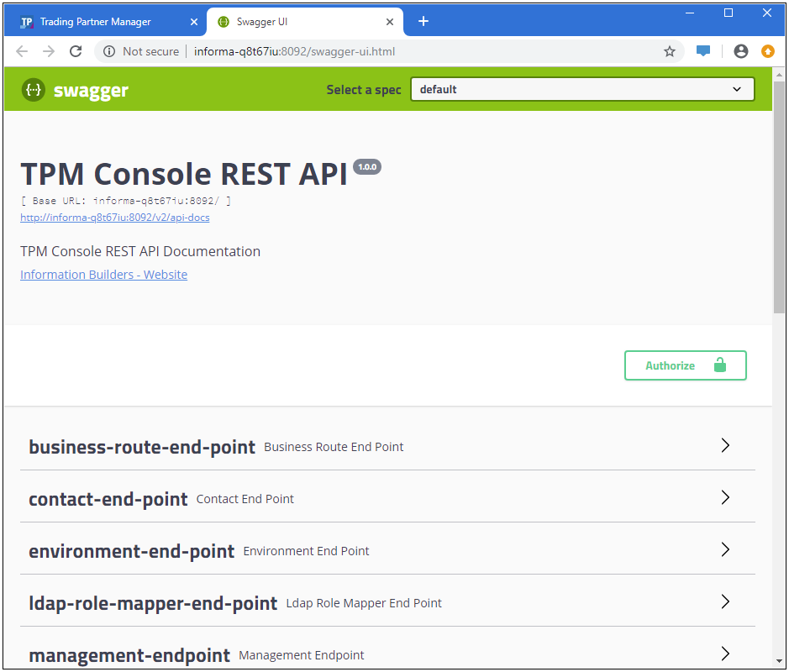Open a new browser tab
This screenshot has height=672, width=789.
(x=423, y=22)
